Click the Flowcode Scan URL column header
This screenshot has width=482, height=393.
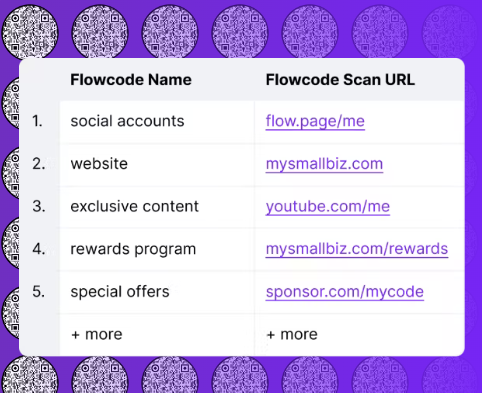[x=340, y=80]
